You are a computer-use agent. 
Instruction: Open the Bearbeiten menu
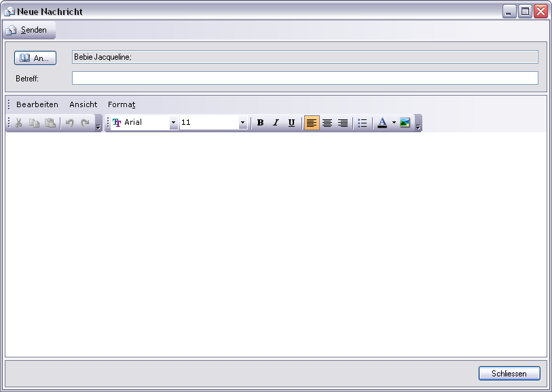37,104
